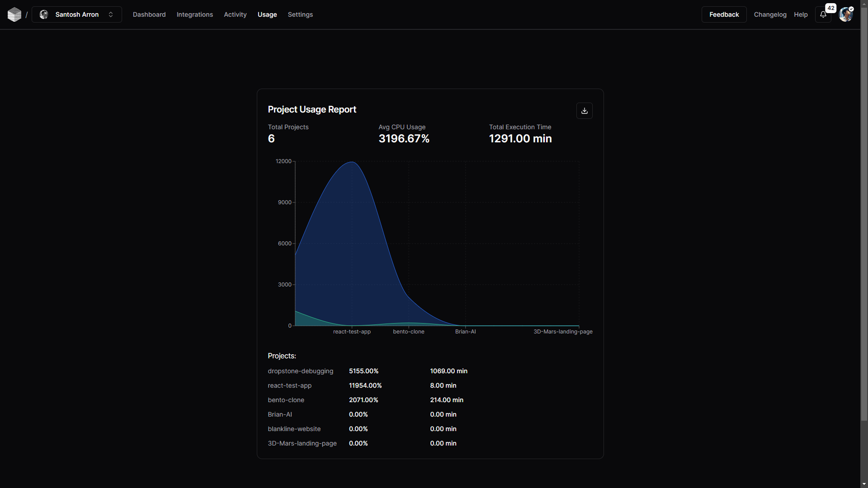Click the 5155.00% CPU value
Viewport: 868px width, 488px height.
pos(363,371)
